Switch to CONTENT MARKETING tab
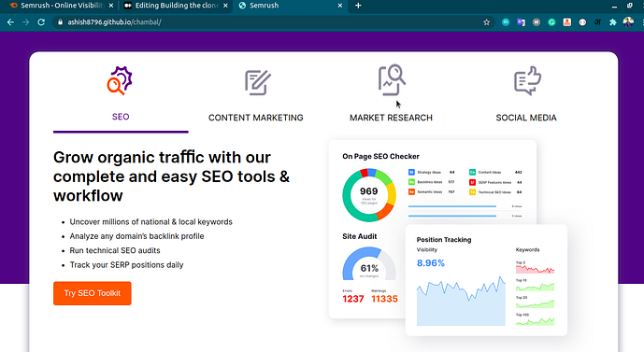The height and width of the screenshot is (352, 644). [x=256, y=118]
